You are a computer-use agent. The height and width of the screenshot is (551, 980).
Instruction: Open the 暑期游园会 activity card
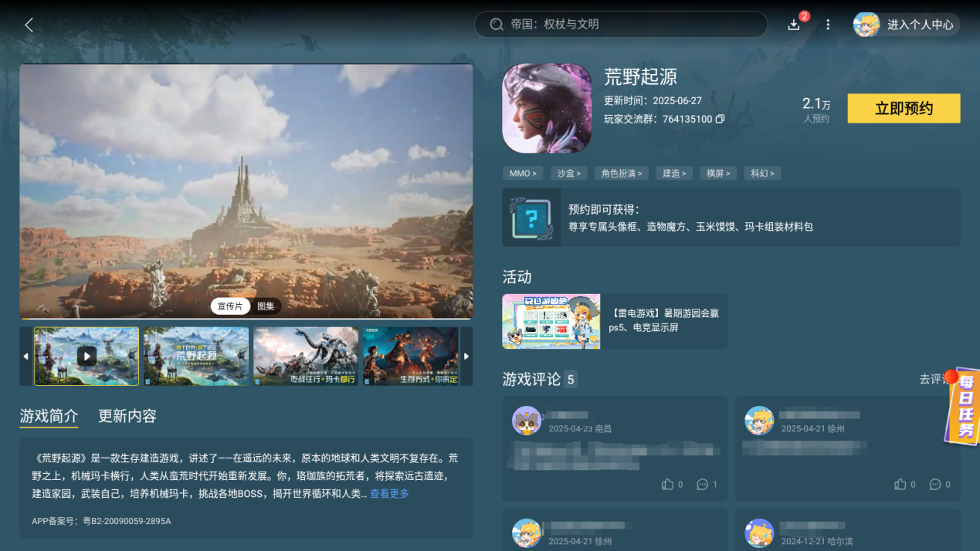click(x=615, y=321)
